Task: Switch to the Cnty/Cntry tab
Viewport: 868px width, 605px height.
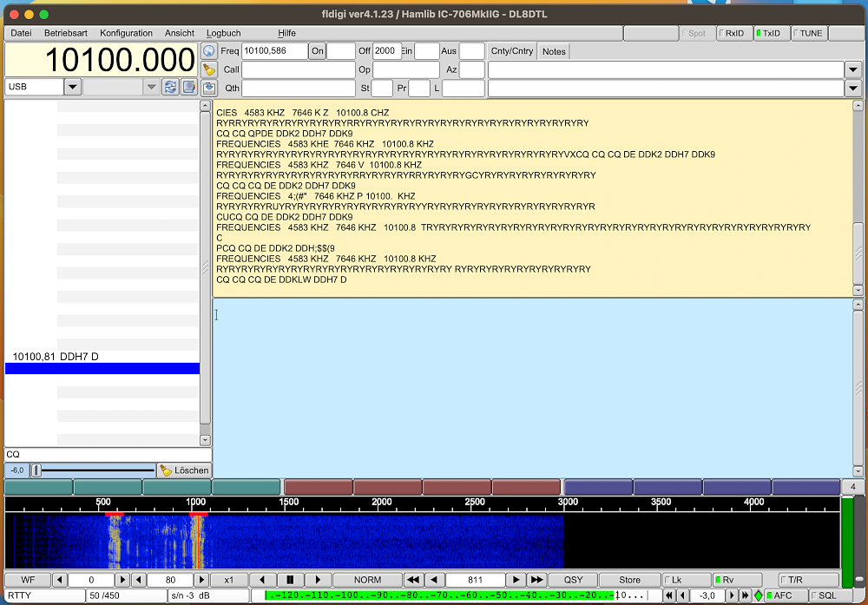Action: click(x=512, y=51)
